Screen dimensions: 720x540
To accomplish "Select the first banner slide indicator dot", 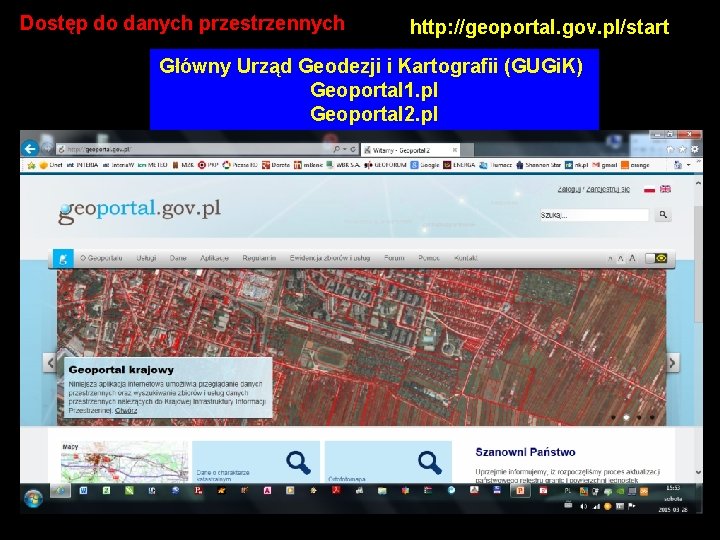I will tap(613, 417).
